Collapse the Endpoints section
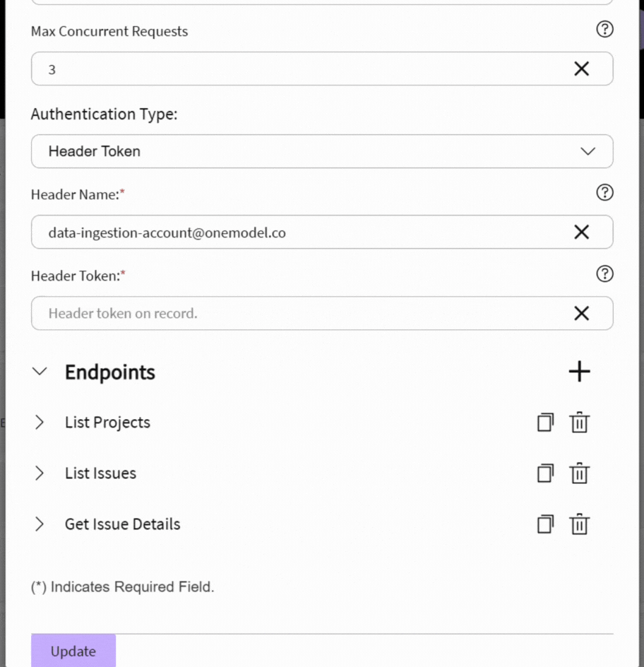This screenshot has width=644, height=667. [40, 372]
